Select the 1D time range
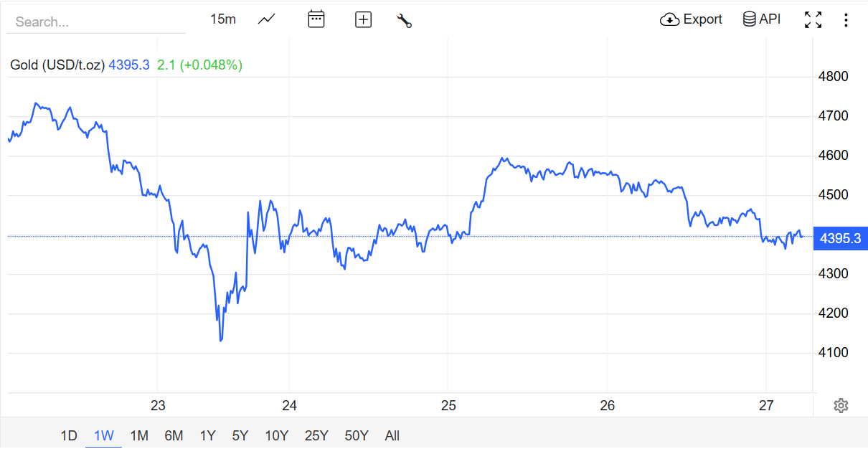868x449 pixels. 69,435
